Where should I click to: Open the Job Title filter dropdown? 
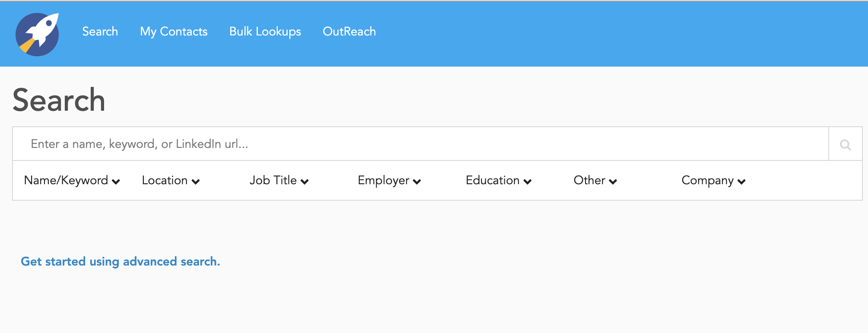pyautogui.click(x=279, y=180)
